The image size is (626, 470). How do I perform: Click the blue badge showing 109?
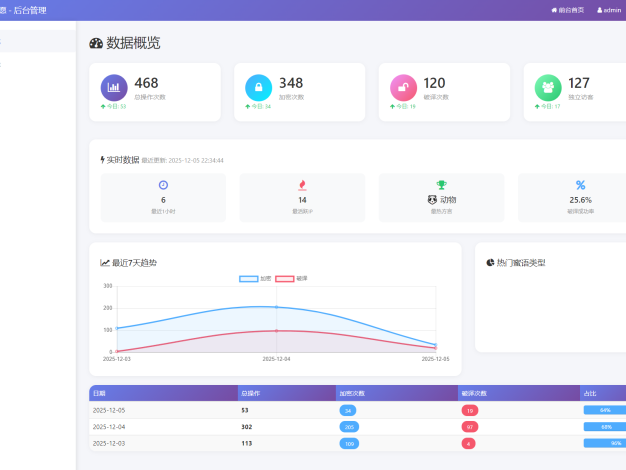349,444
